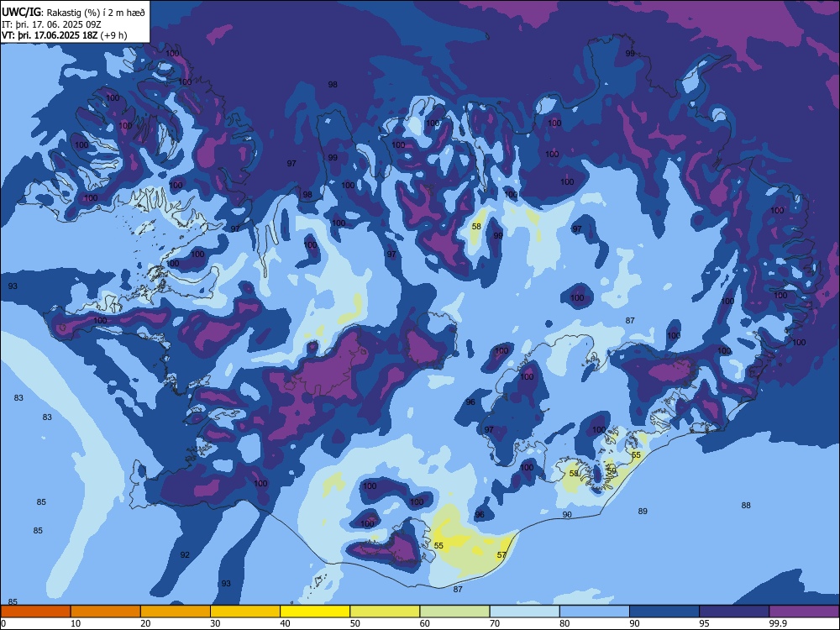Click the legend tick label '60'
The height and width of the screenshot is (630, 840).
tap(425, 623)
